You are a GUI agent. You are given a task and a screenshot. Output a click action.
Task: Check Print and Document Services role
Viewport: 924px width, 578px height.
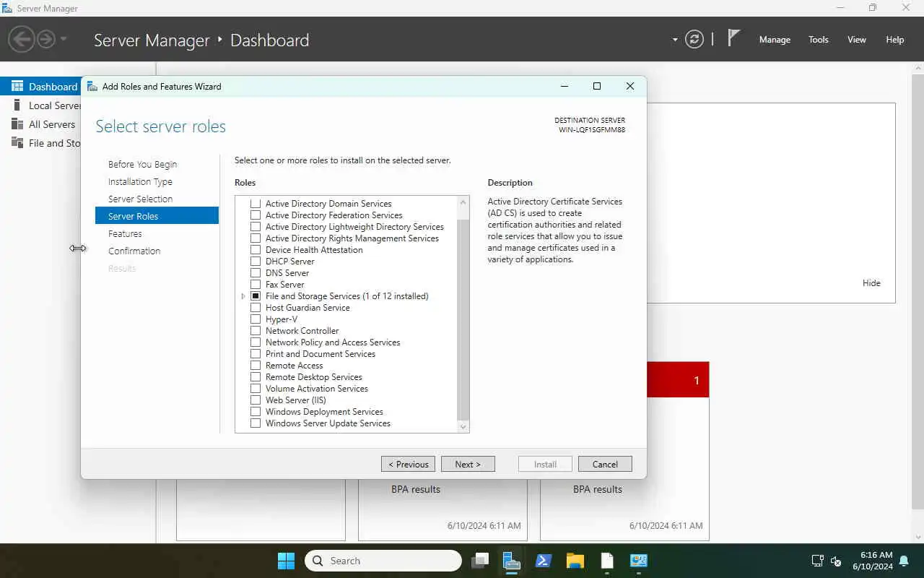tap(256, 354)
